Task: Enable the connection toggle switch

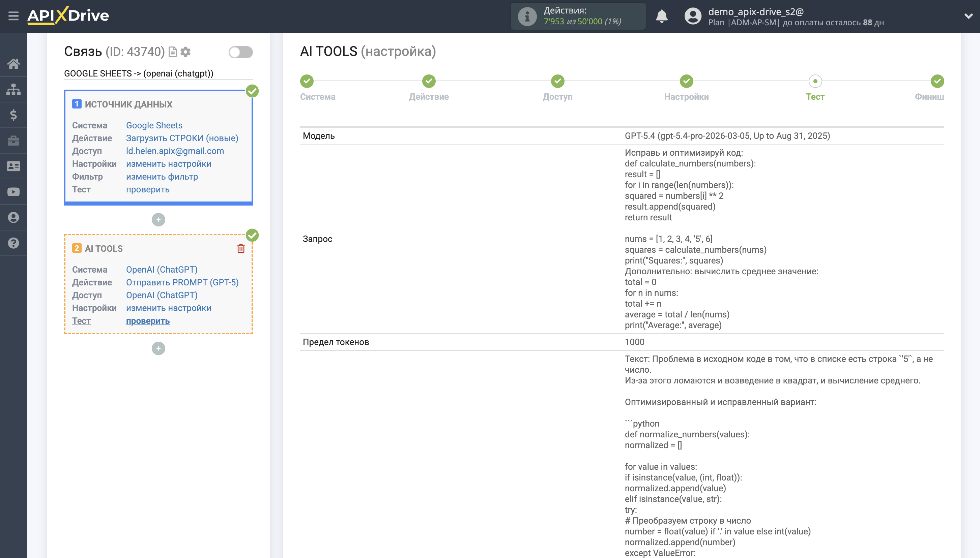Action: pos(241,52)
